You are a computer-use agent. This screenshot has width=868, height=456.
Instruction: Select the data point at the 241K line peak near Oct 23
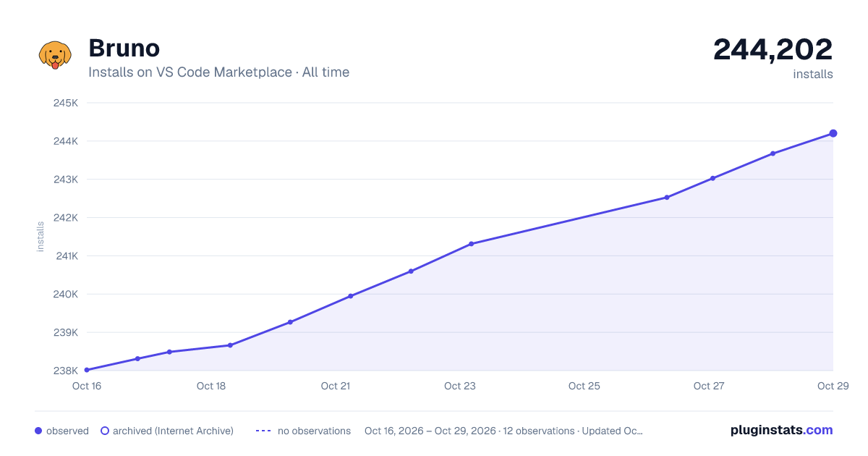click(472, 244)
